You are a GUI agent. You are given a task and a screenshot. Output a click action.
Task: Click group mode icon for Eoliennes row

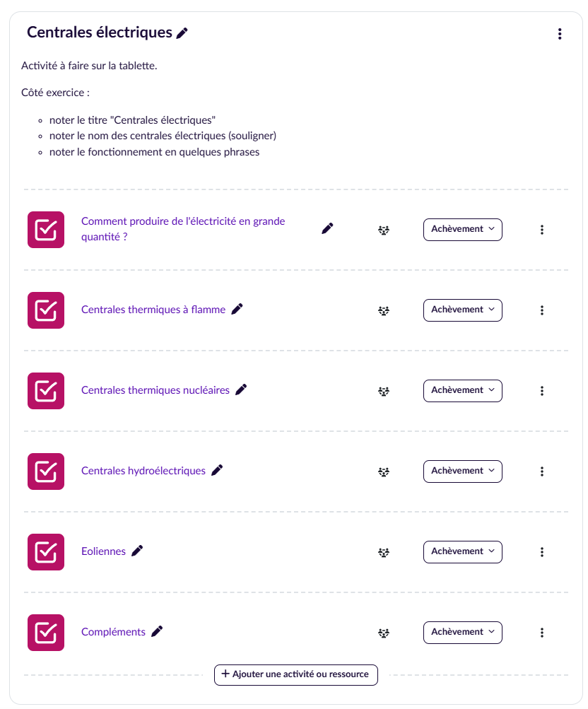[x=384, y=552]
